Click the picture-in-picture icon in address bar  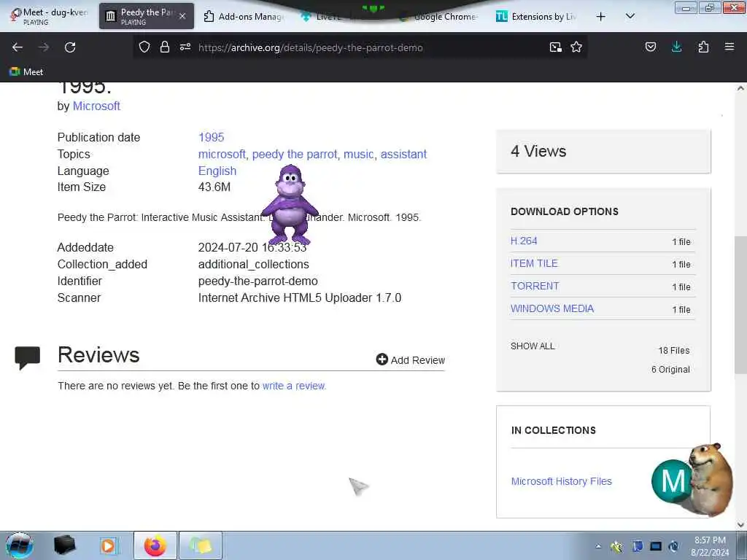tap(555, 47)
